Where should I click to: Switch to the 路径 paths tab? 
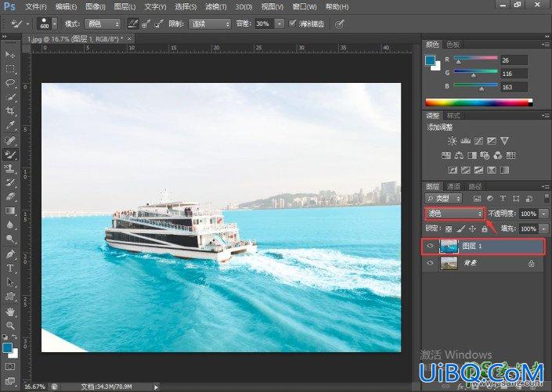[x=475, y=186]
